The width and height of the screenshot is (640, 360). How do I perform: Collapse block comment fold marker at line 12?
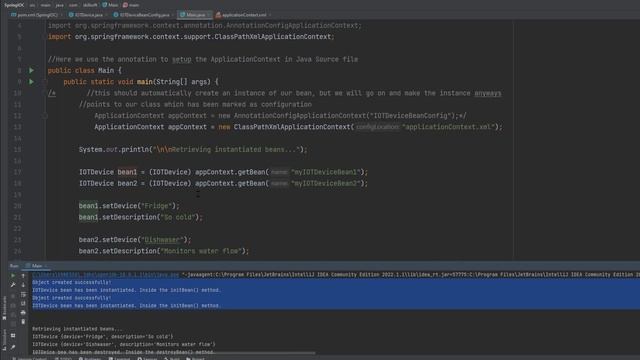[45, 116]
